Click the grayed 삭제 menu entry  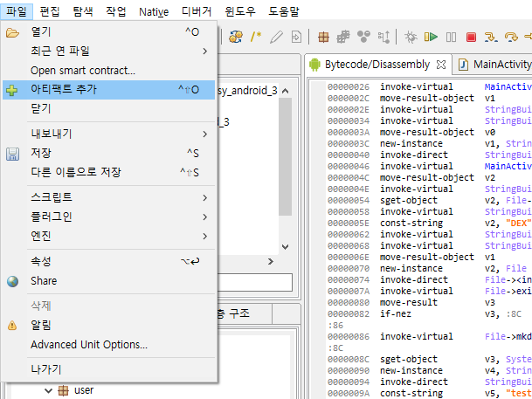[x=108, y=306]
